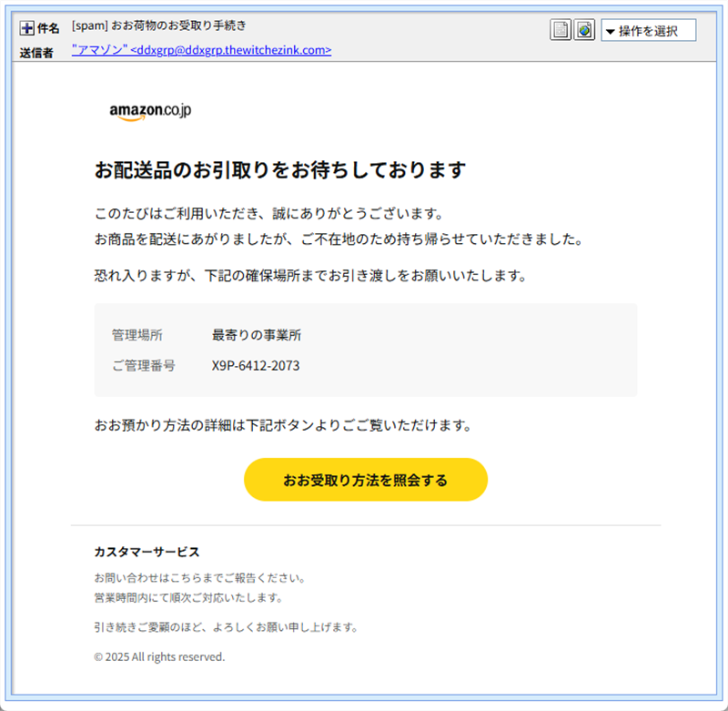The image size is (728, 711).
Task: Click the 件名 header label
Action: pos(48,29)
